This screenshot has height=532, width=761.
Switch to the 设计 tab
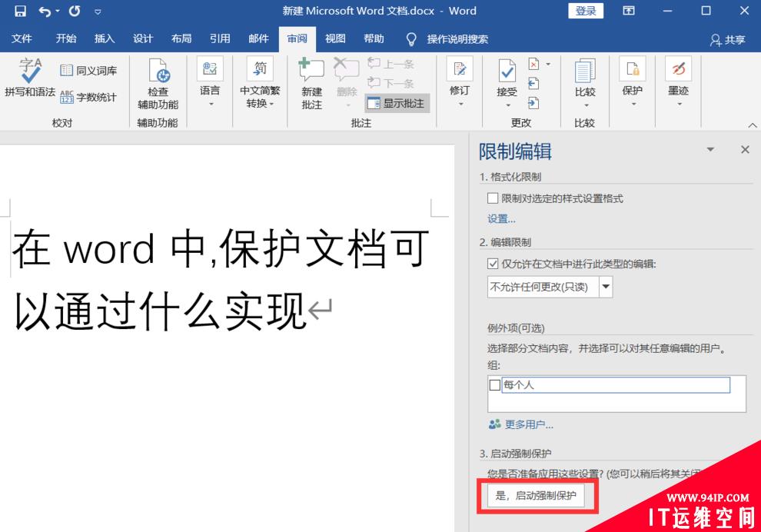coord(143,39)
